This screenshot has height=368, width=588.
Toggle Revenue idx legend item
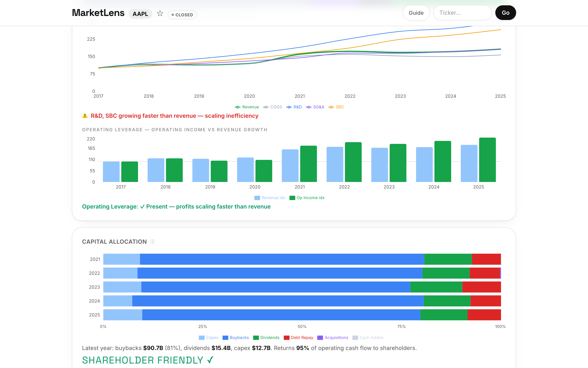[270, 198]
